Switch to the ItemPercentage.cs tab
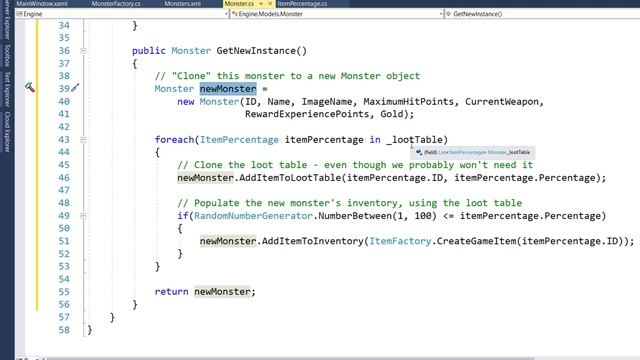Viewport: 640px width, 360px height. [x=302, y=4]
